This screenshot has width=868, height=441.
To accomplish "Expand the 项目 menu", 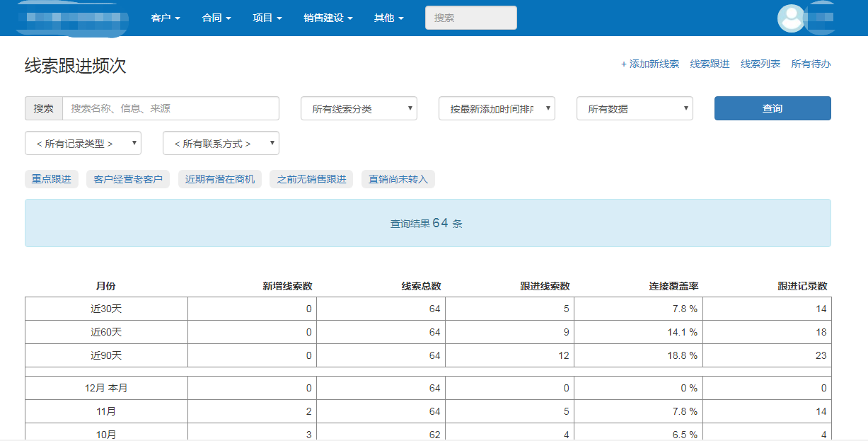I will (x=267, y=18).
